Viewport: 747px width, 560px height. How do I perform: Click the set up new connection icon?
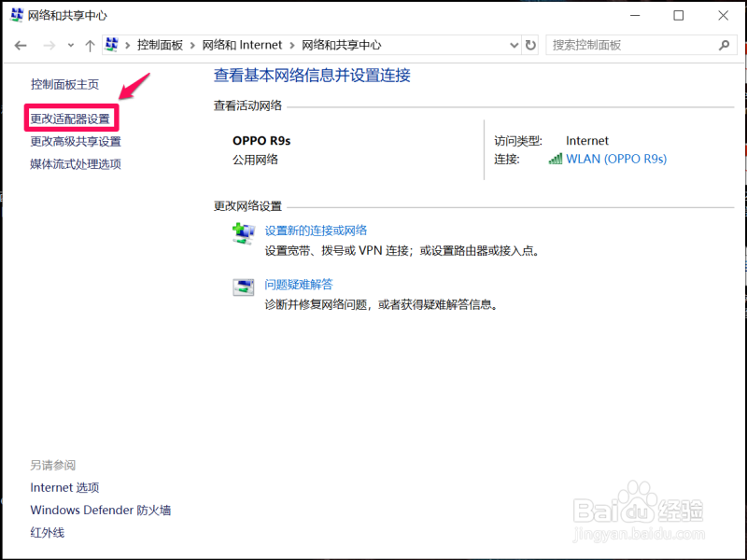coord(244,234)
